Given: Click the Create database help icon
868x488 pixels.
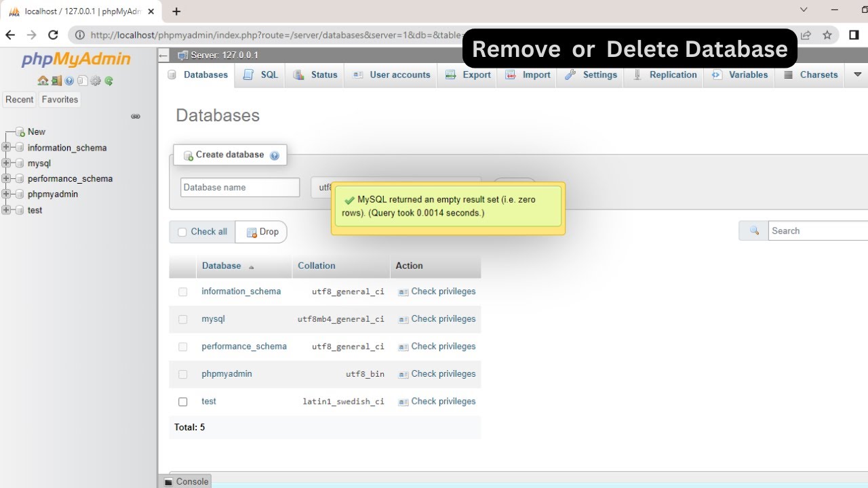Looking at the screenshot, I should click(x=275, y=155).
